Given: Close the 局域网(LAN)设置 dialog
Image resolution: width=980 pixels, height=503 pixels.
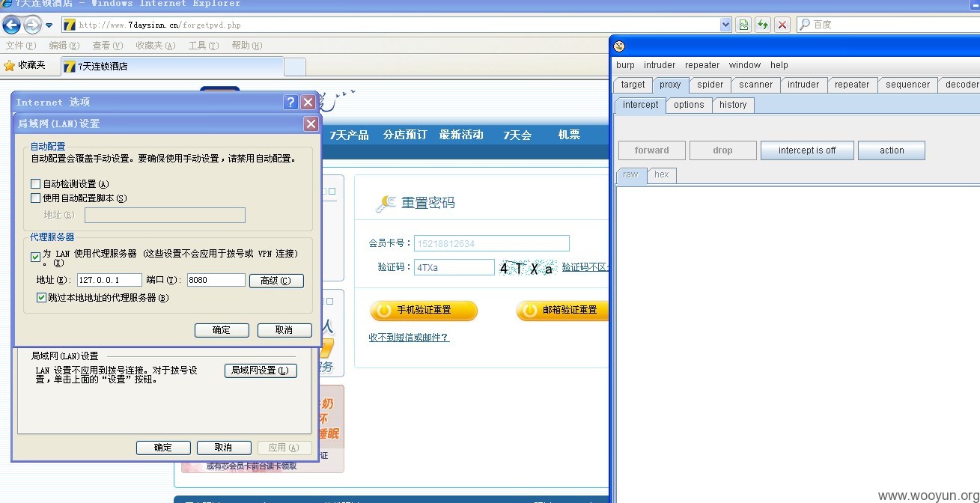Looking at the screenshot, I should click(311, 124).
